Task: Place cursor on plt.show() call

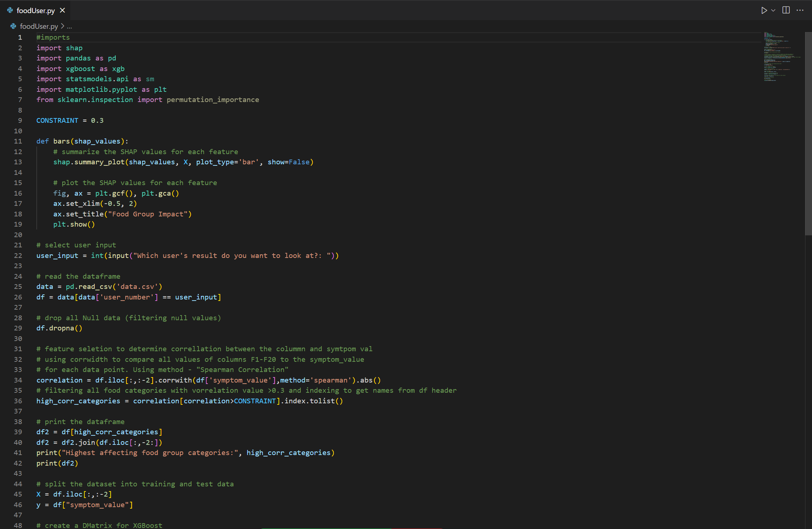Action: pos(74,224)
